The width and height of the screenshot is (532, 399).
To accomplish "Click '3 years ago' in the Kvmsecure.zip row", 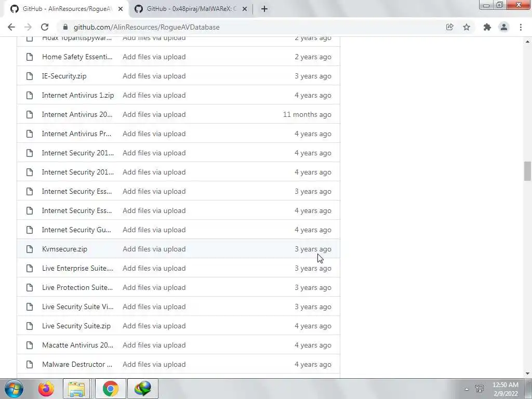I will pos(313,249).
